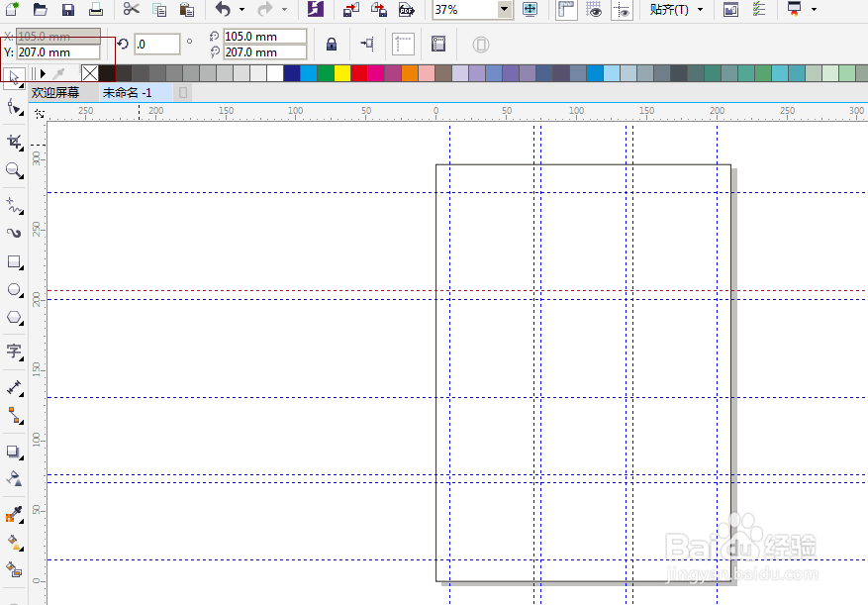
Task: Open the Options checklist icon
Action: [x=759, y=9]
